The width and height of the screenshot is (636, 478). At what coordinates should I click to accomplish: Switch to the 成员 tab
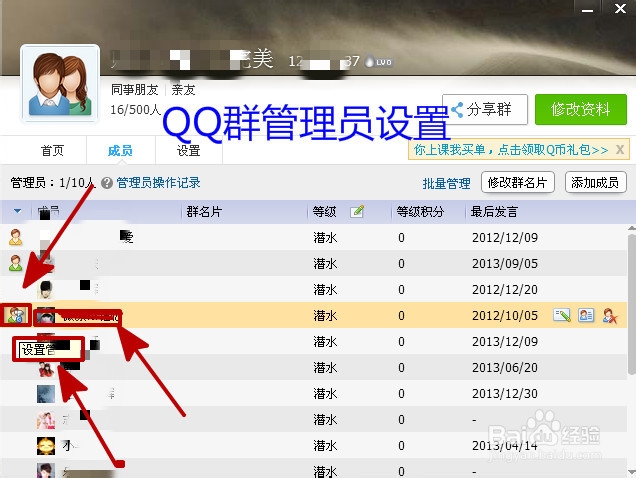120,151
